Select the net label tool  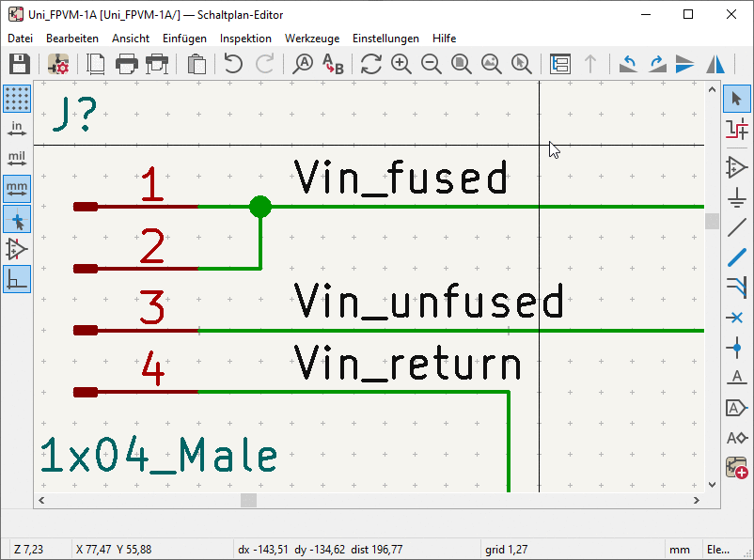[x=737, y=378]
